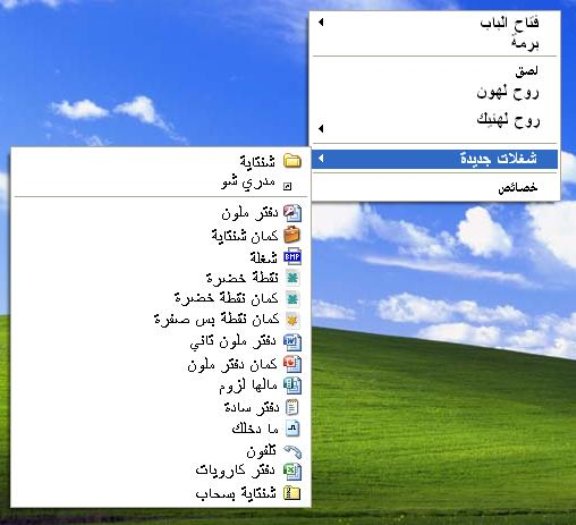Click the zipped folder icon beside شنتاية بسحاب
This screenshot has width=576, height=525.
click(292, 493)
